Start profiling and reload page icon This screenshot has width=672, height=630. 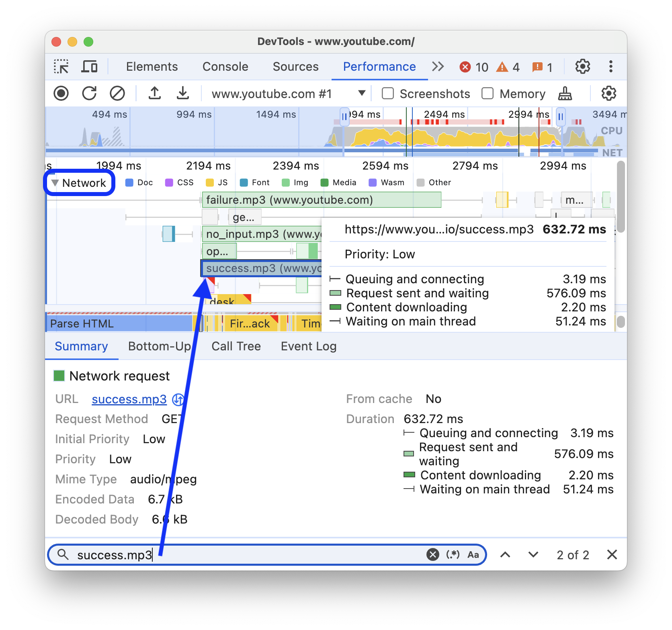tap(89, 93)
